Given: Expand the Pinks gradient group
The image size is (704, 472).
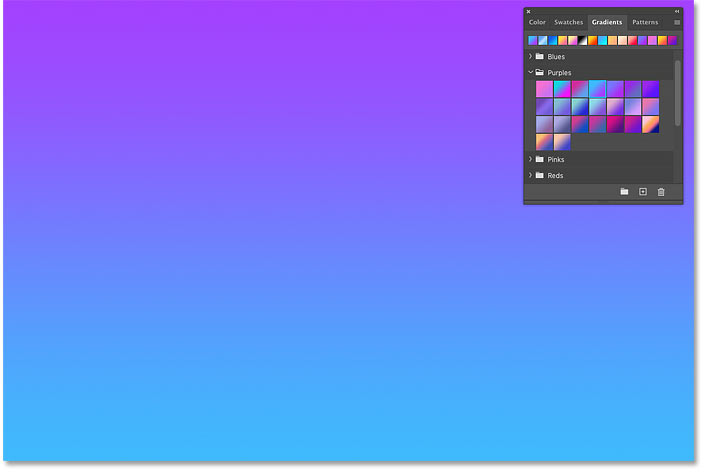Looking at the screenshot, I should [530, 159].
